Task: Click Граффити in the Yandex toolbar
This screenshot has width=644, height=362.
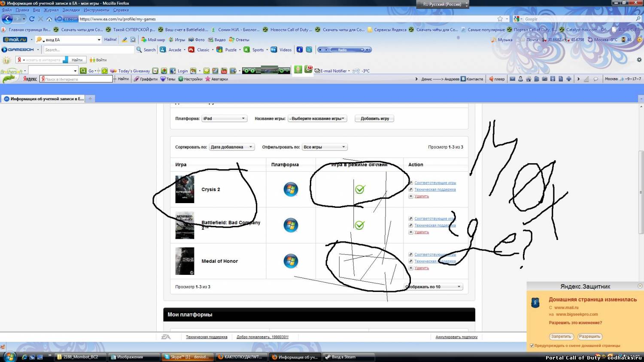Action: tap(146, 79)
